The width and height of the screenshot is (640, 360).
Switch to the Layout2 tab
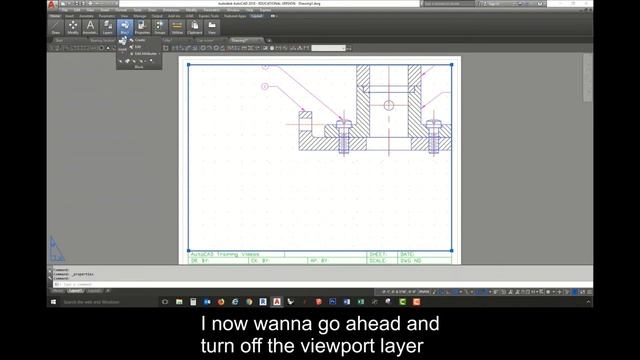point(94,291)
